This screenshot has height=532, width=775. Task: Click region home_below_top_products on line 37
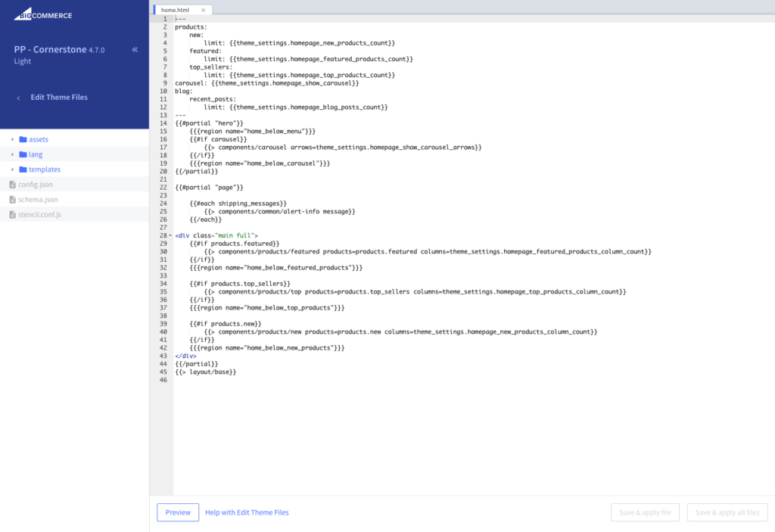click(267, 307)
